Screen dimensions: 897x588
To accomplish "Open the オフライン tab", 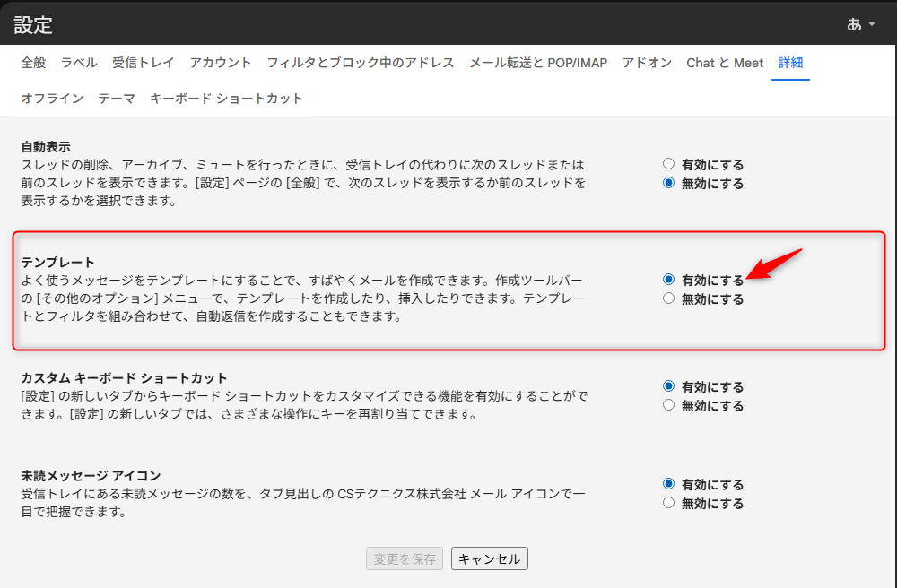I will (52, 99).
